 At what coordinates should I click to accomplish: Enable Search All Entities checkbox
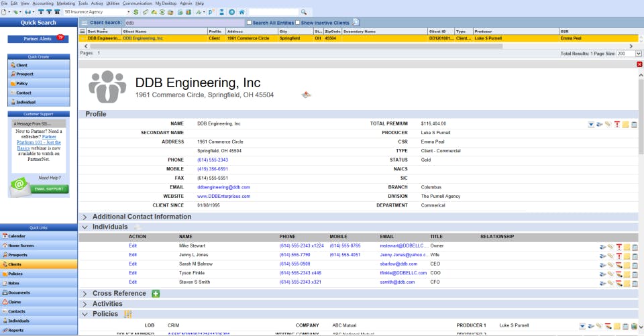pos(250,23)
